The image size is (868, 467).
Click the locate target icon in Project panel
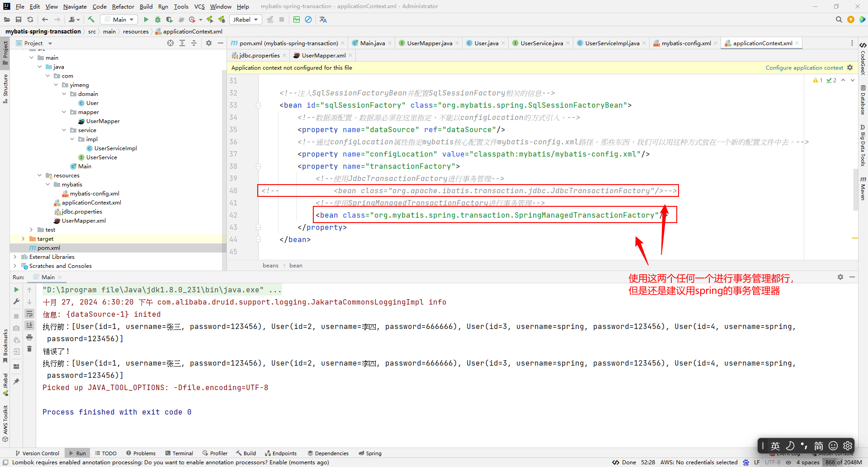pos(170,43)
